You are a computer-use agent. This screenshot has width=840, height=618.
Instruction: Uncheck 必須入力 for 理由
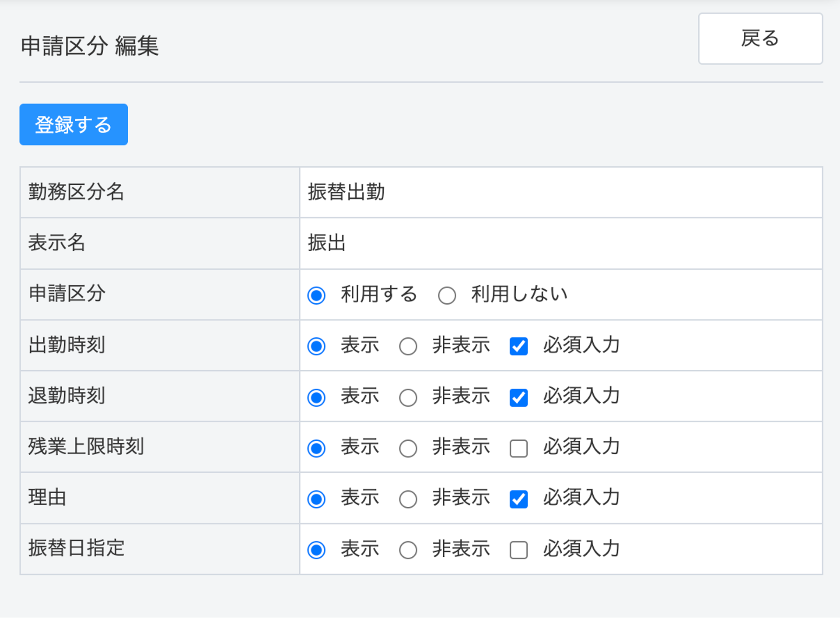[x=518, y=499]
